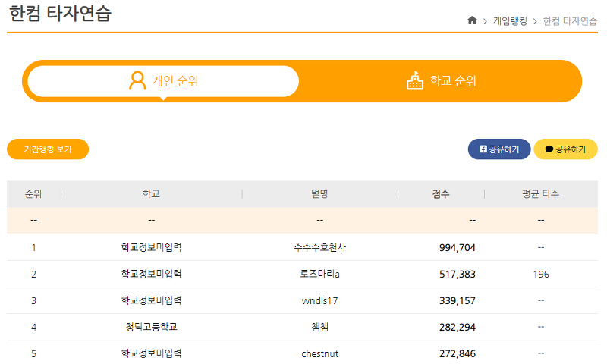Click the 학교 column header
The height and width of the screenshot is (364, 607).
tap(151, 194)
